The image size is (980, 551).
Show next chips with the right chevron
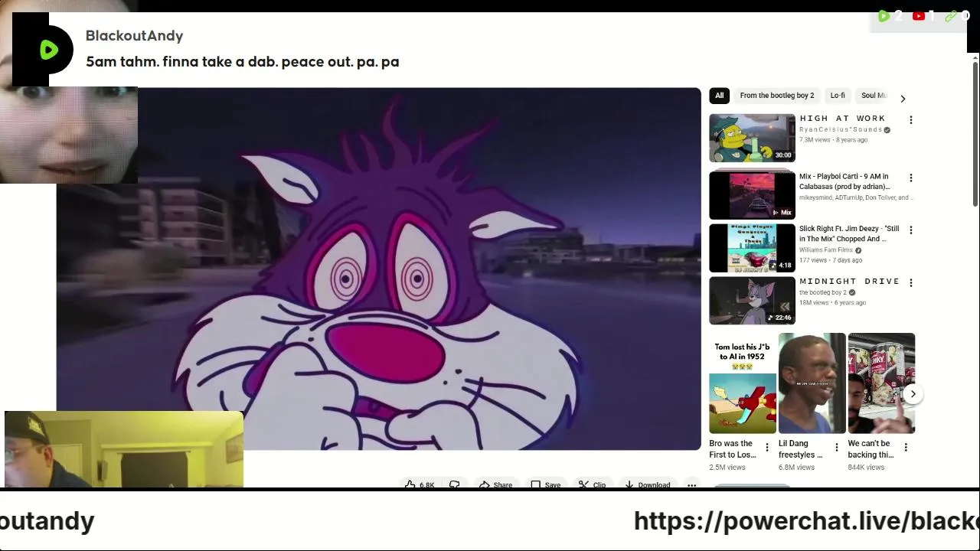[x=903, y=99]
